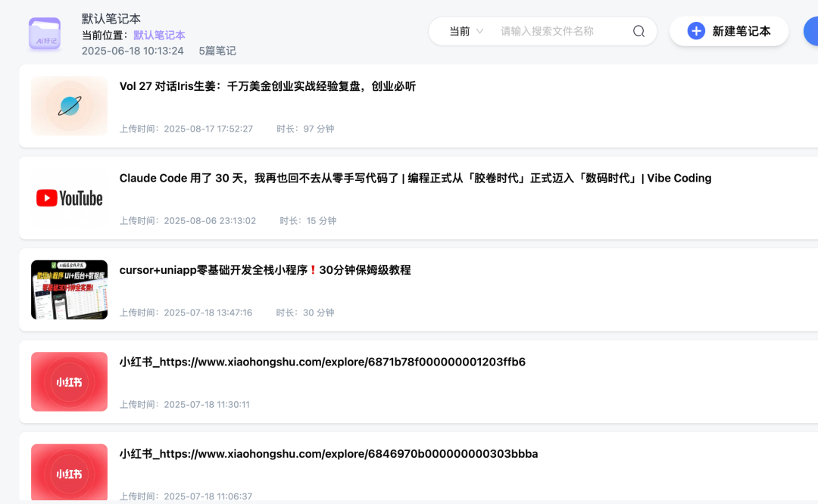Open the 当前 search scope dropdown
This screenshot has width=818, height=504.
tap(467, 31)
